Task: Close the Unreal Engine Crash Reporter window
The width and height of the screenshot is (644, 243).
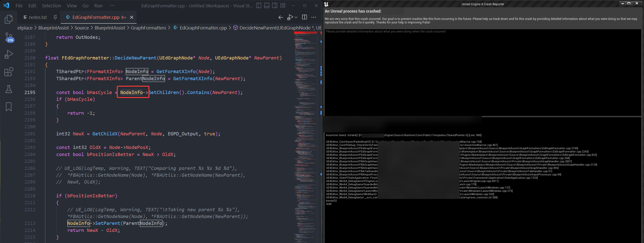Action: tap(637, 3)
